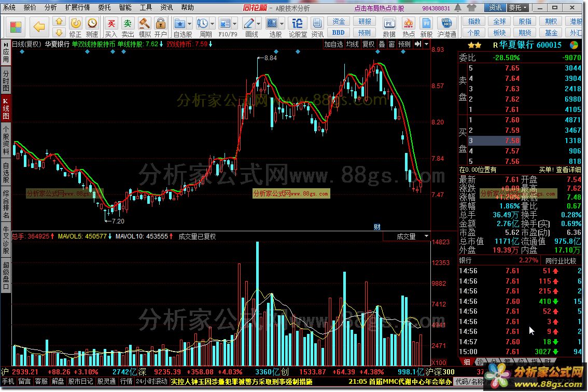Open the 委托 dropdown in title bar
Viewport: 588px width, 392px height.
pyautogui.click(x=518, y=7)
